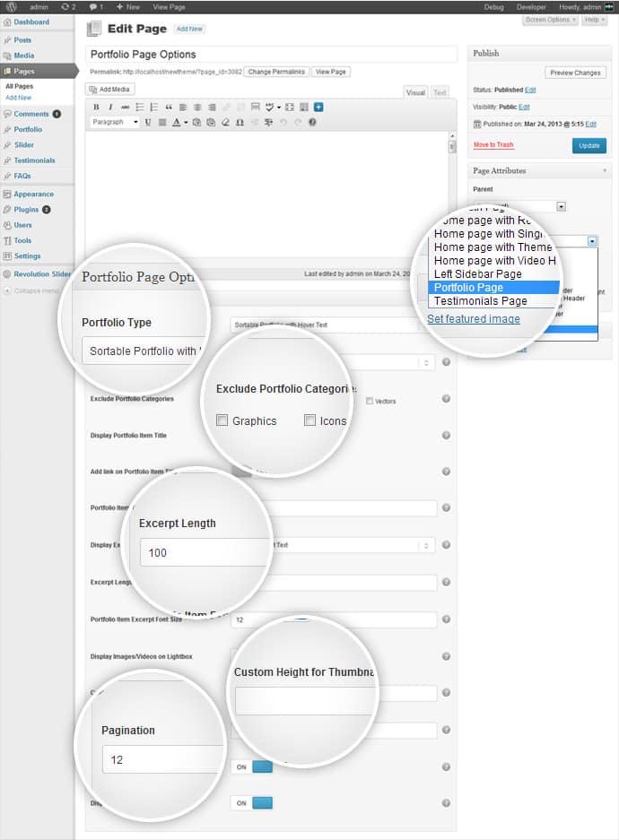The width and height of the screenshot is (619, 840).
Task: Click the italic formatting icon
Action: [x=110, y=108]
